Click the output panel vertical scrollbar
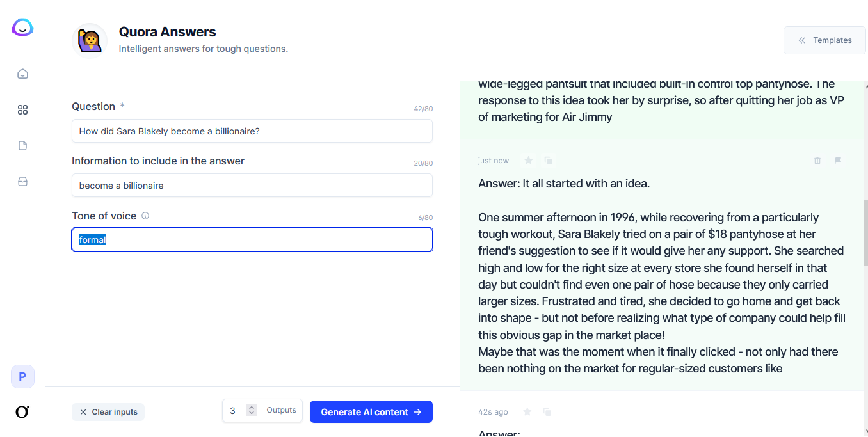868x437 pixels. click(x=865, y=234)
